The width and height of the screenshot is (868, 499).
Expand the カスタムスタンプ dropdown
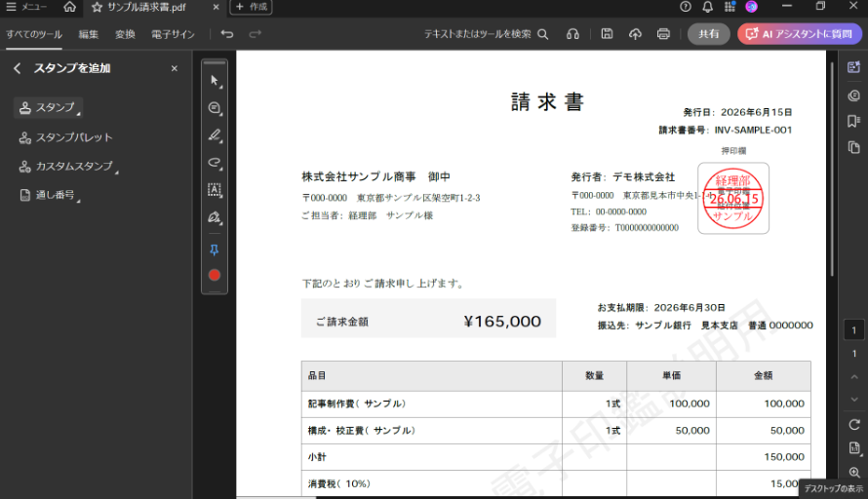[68, 166]
